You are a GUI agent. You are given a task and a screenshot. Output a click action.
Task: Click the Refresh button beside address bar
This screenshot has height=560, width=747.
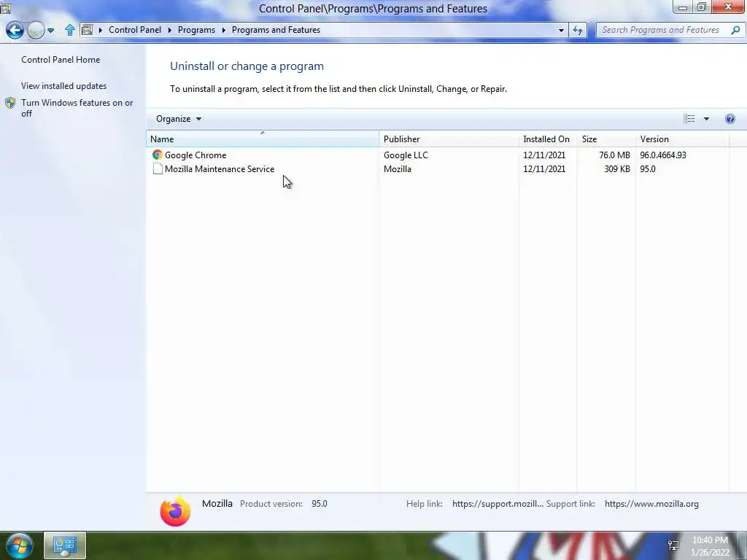tap(578, 31)
